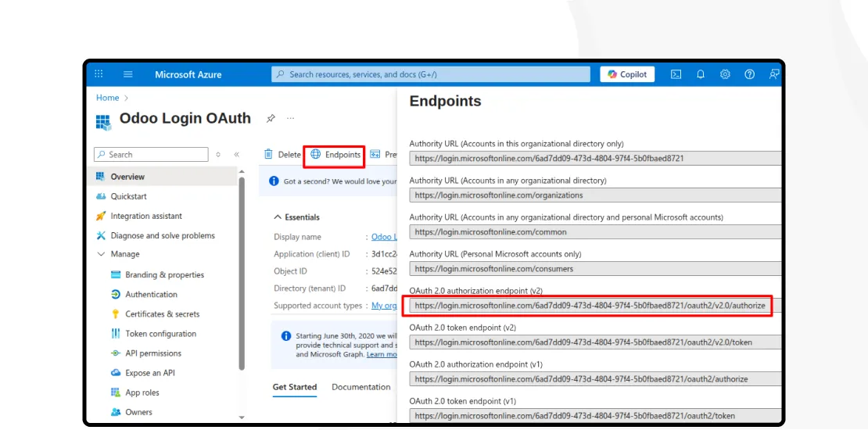
Task: Select the Documentation tab
Action: (360, 387)
